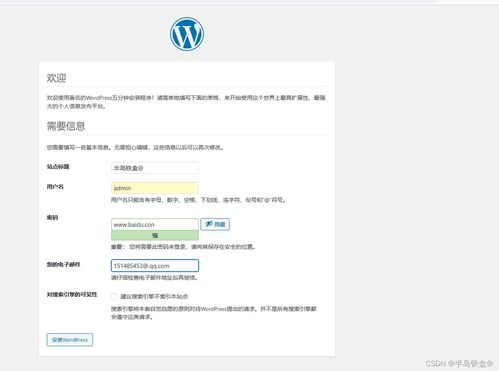Click the Hide password button
Viewport: 499px width, 371px height.
click(x=215, y=224)
